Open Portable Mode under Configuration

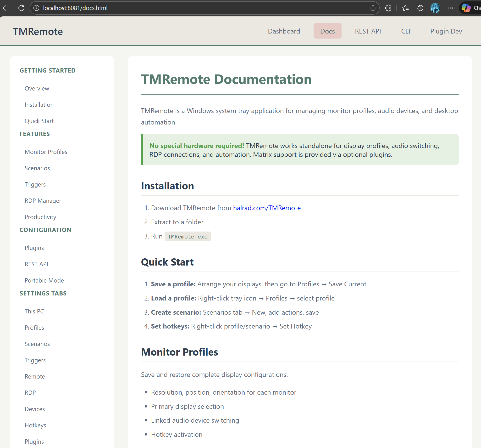pos(44,280)
